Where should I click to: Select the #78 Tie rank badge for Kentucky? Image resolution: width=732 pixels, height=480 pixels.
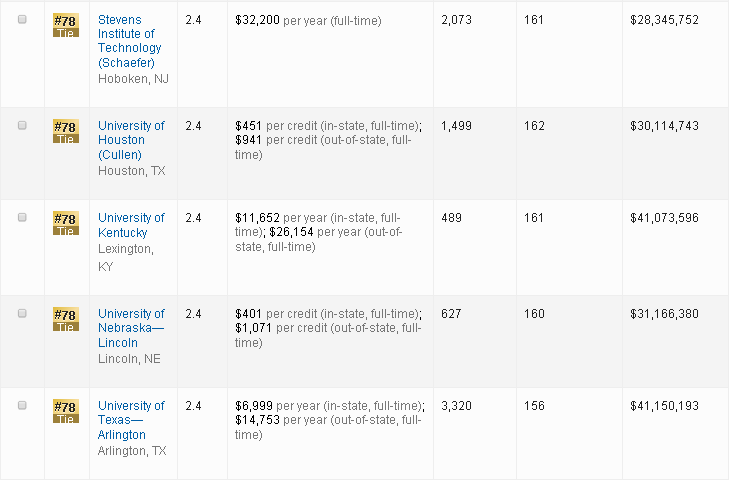65,224
